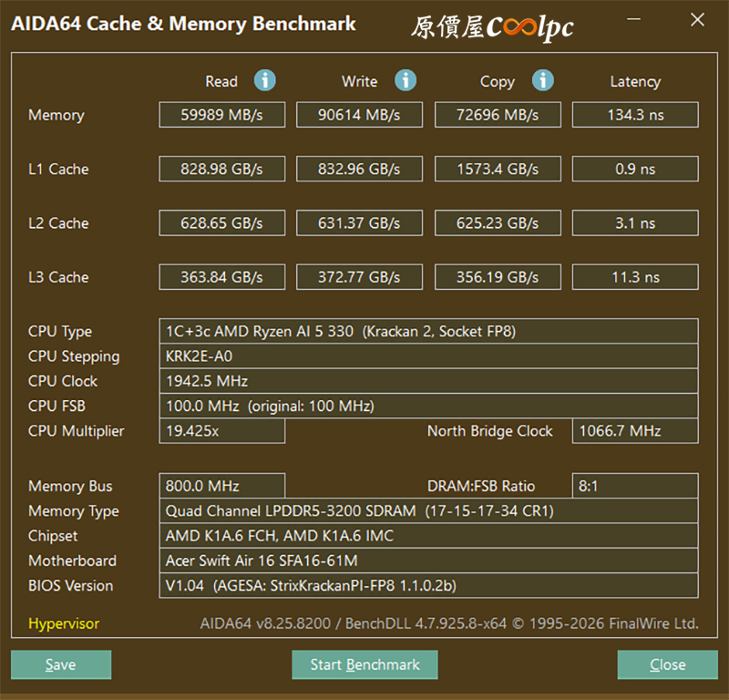
Task: Click the L3 Cache Latency 11.3 ns box
Action: [x=635, y=277]
